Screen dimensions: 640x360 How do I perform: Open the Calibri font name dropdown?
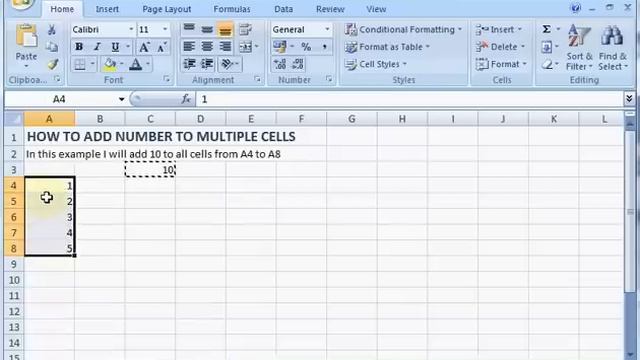(x=131, y=29)
